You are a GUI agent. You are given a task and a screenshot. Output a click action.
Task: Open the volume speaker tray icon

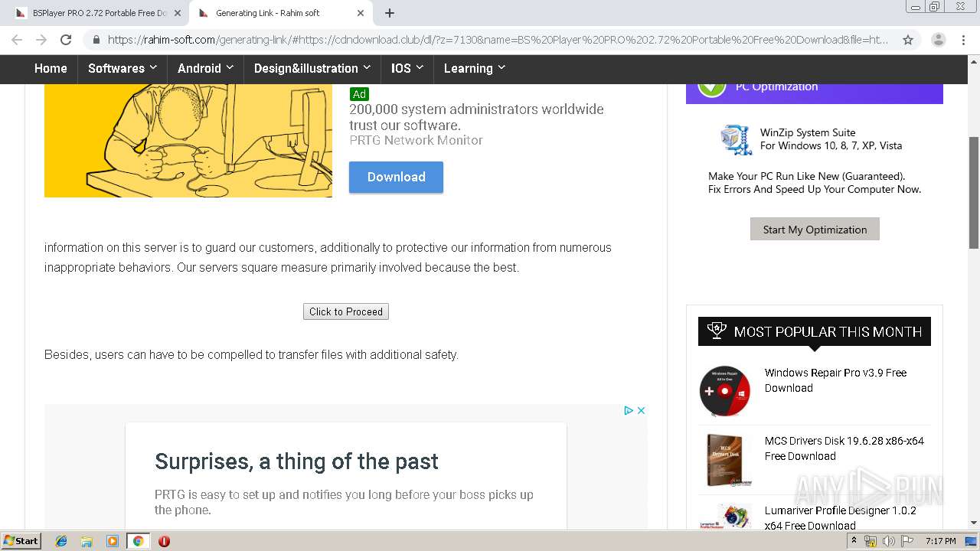pos(888,541)
